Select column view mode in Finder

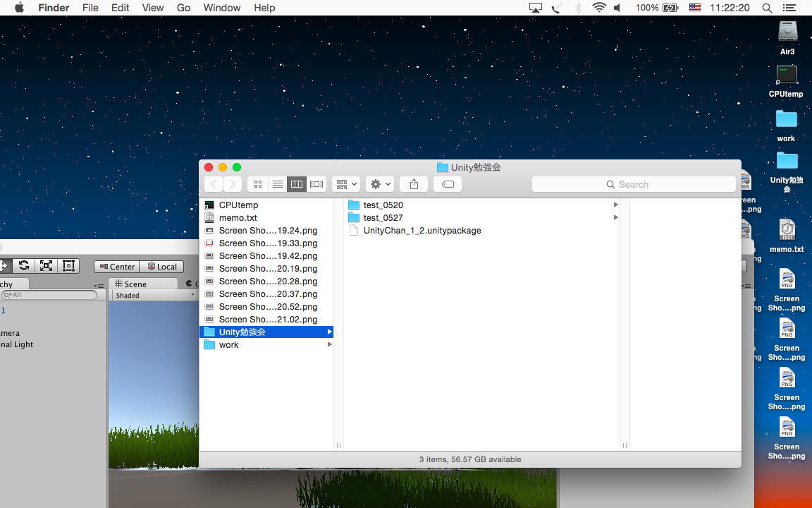tap(297, 184)
